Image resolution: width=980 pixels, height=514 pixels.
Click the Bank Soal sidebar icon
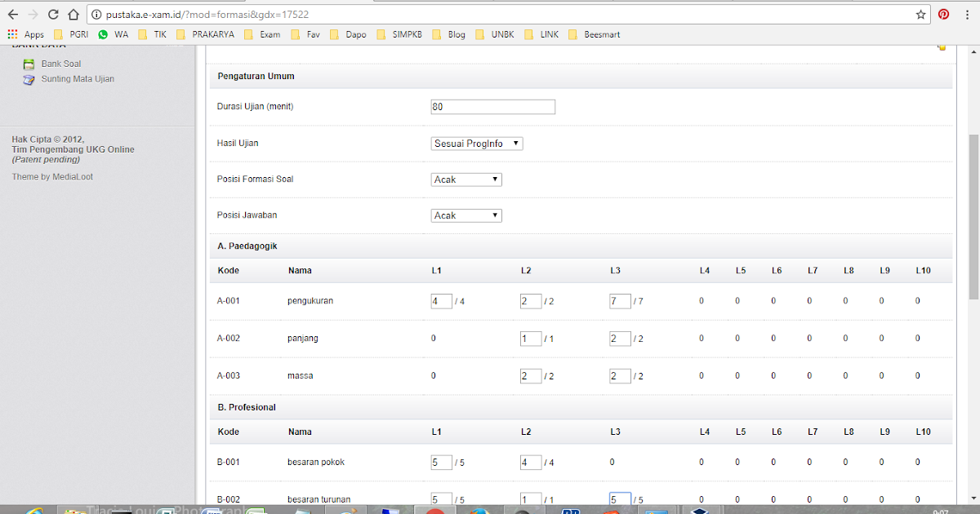tap(29, 64)
